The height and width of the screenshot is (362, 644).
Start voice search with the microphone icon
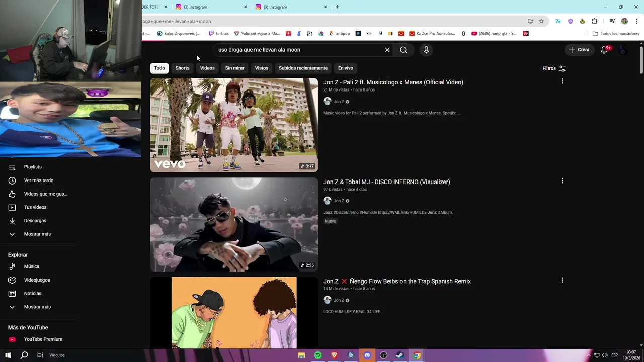pos(426,50)
